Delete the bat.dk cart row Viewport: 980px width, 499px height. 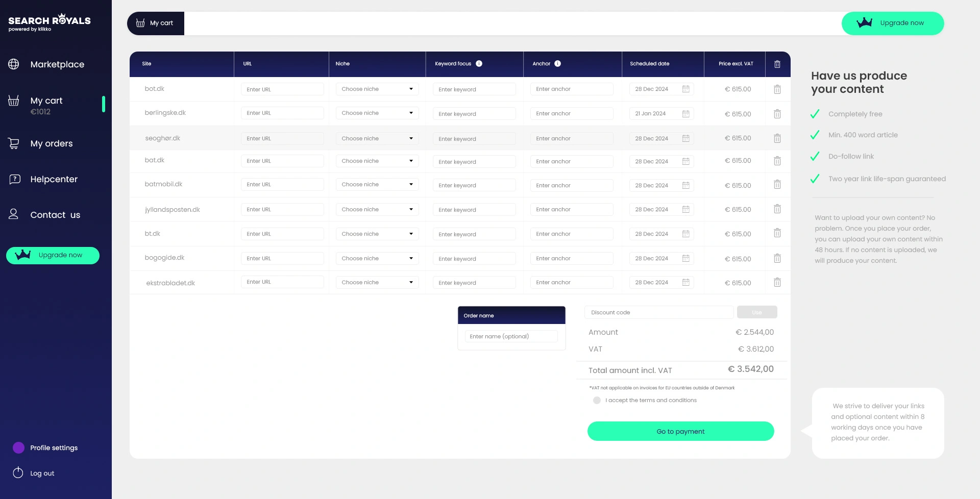777,161
